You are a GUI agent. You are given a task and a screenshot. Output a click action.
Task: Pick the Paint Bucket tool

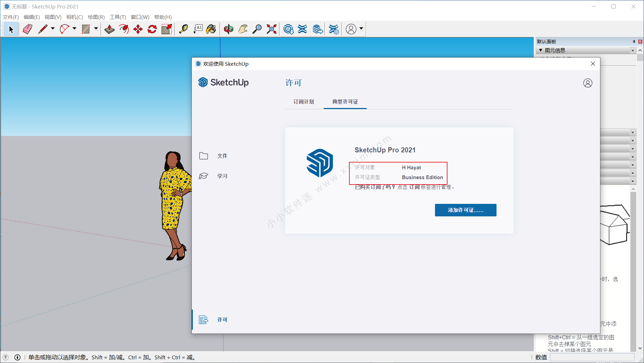[211, 29]
